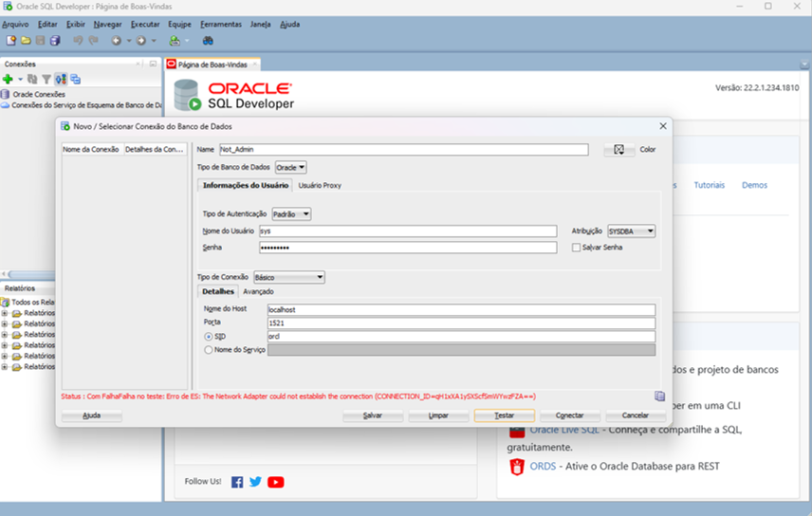The width and height of the screenshot is (812, 516).
Task: Click the SQL Worksheet toolbar icon
Action: [175, 41]
